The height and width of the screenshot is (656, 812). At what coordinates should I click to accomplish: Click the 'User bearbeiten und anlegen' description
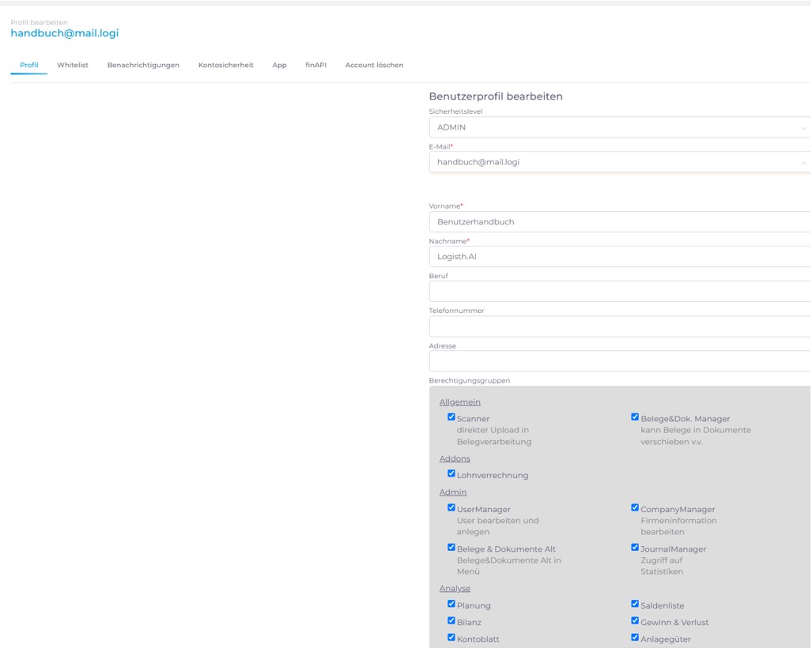tap(497, 526)
